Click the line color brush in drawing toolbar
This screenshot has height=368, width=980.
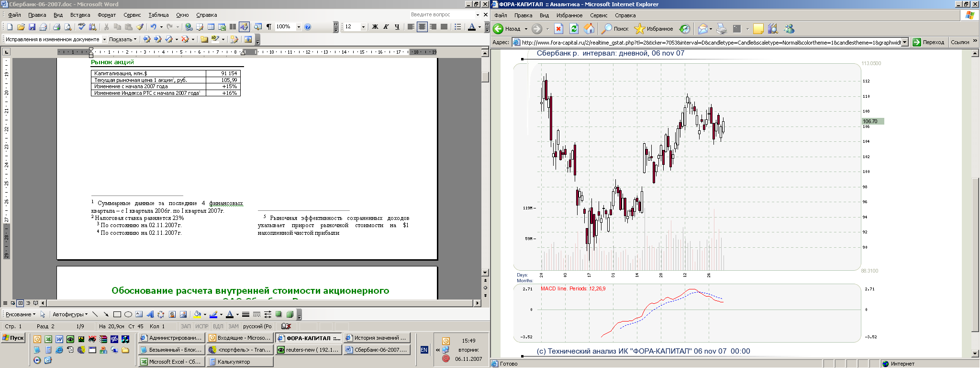click(x=213, y=314)
